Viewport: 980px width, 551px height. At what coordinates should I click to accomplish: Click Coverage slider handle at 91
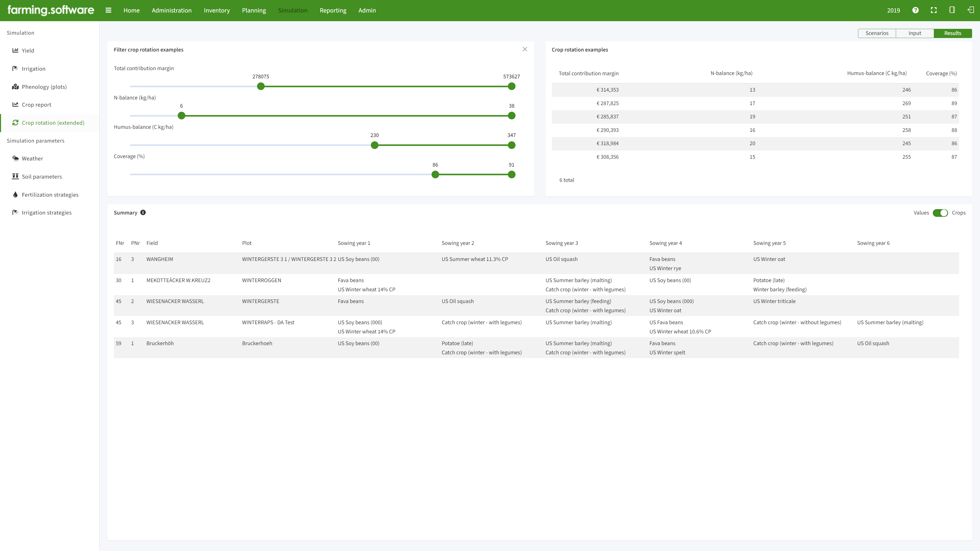512,174
